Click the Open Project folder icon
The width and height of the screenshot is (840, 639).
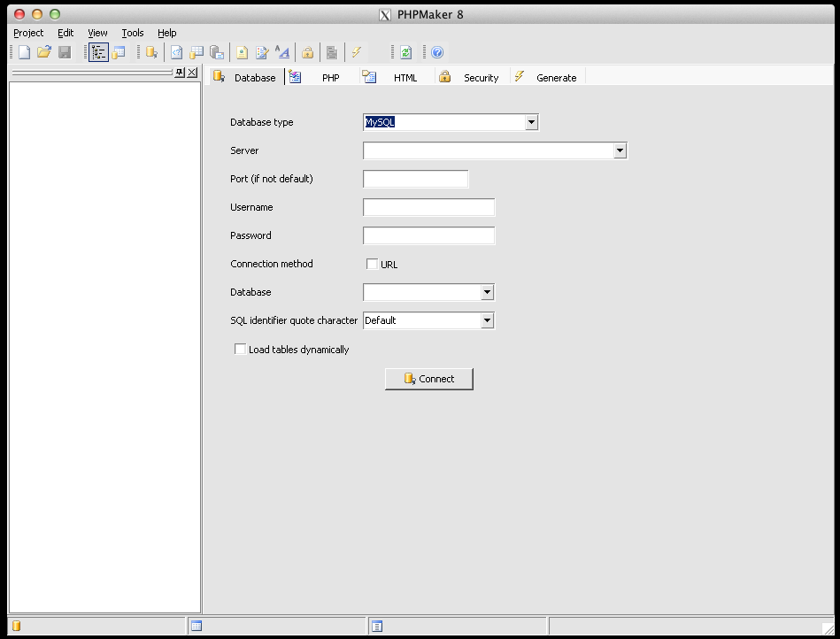[44, 52]
